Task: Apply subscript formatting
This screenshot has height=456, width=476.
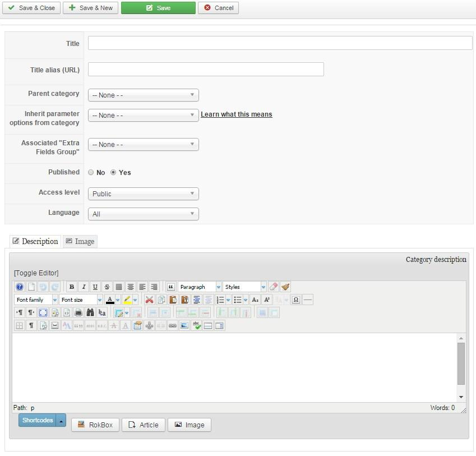Action: coord(255,300)
